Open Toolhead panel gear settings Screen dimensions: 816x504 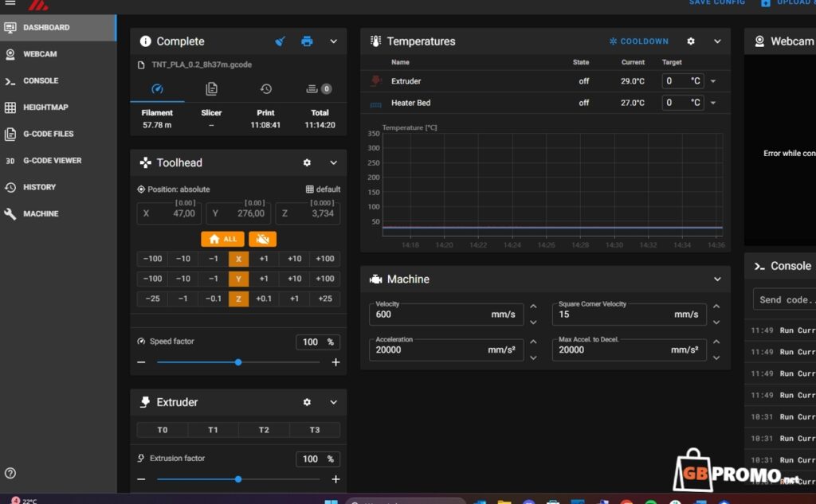point(307,162)
